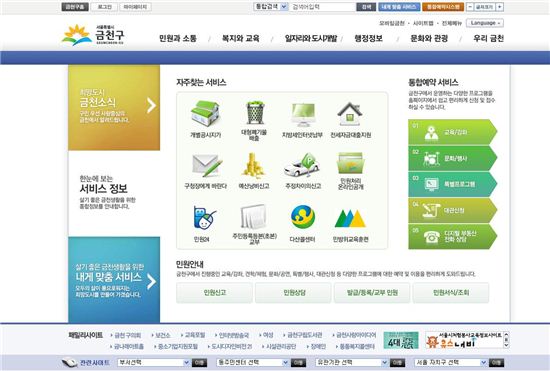Image resolution: width=550 pixels, height=371 pixels.
Task: Open the 문화와 관광 main menu
Action: coord(429,38)
